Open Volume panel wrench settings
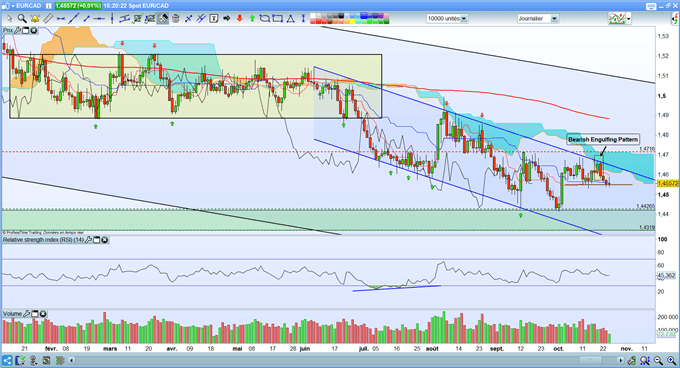 [x=27, y=313]
